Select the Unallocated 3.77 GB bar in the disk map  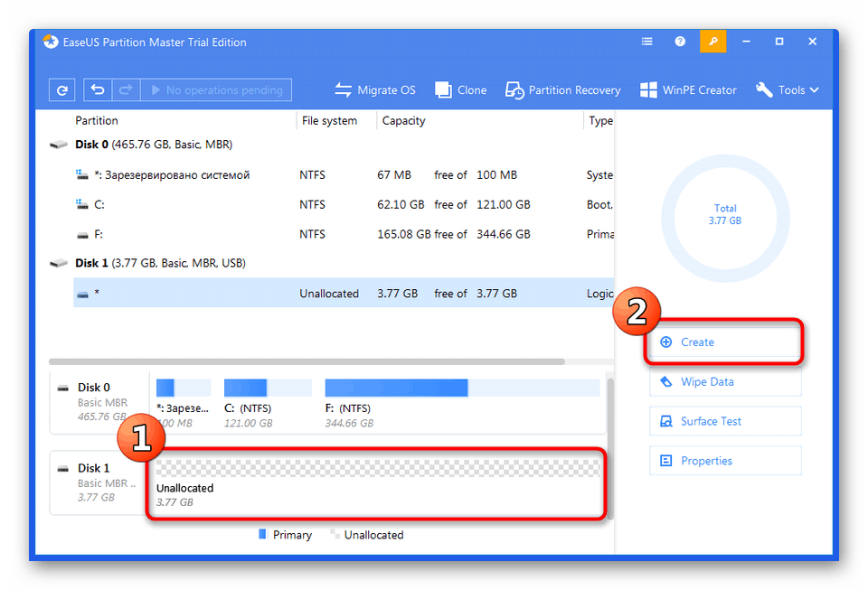click(378, 482)
